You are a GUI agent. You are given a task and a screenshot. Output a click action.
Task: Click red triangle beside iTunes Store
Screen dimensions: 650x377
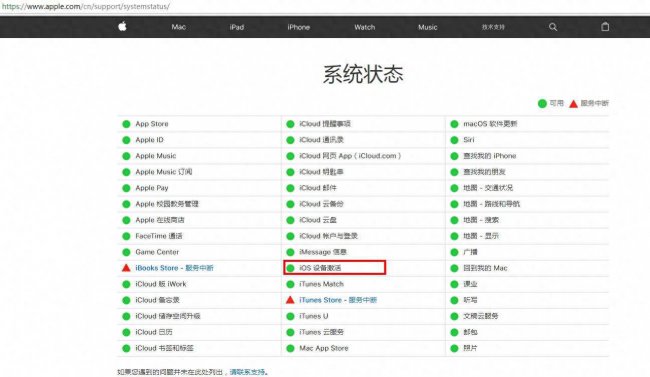(290, 299)
